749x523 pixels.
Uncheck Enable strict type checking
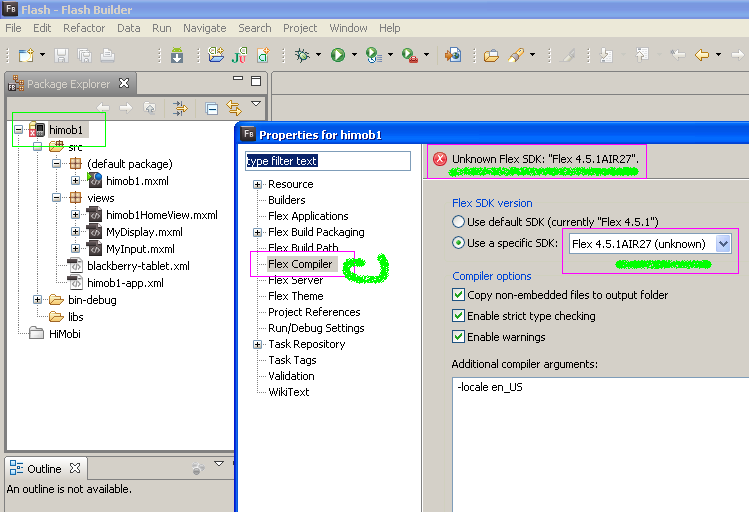[459, 316]
